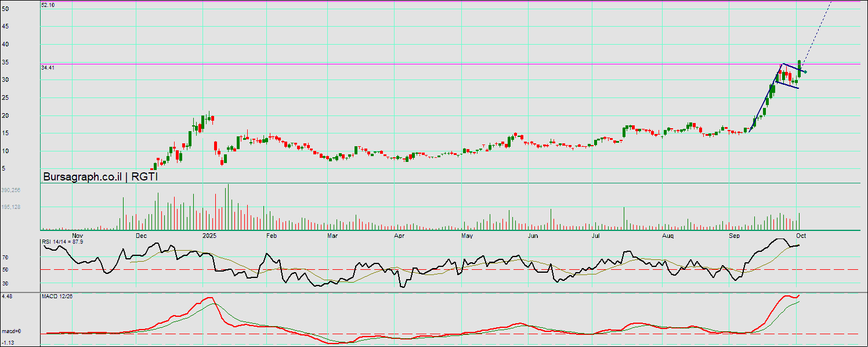Click the 195,128 volume scale label
Screen dimensions: 868x347
click(x=10, y=207)
